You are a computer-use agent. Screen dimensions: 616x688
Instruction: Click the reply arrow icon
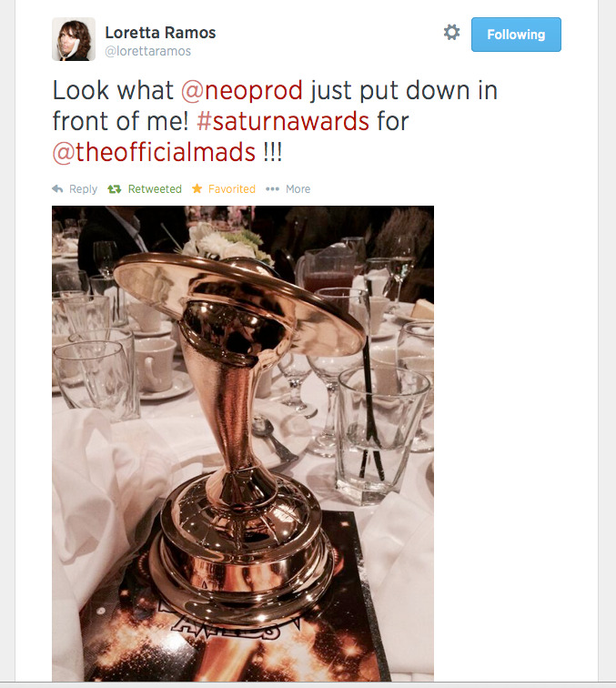(57, 188)
